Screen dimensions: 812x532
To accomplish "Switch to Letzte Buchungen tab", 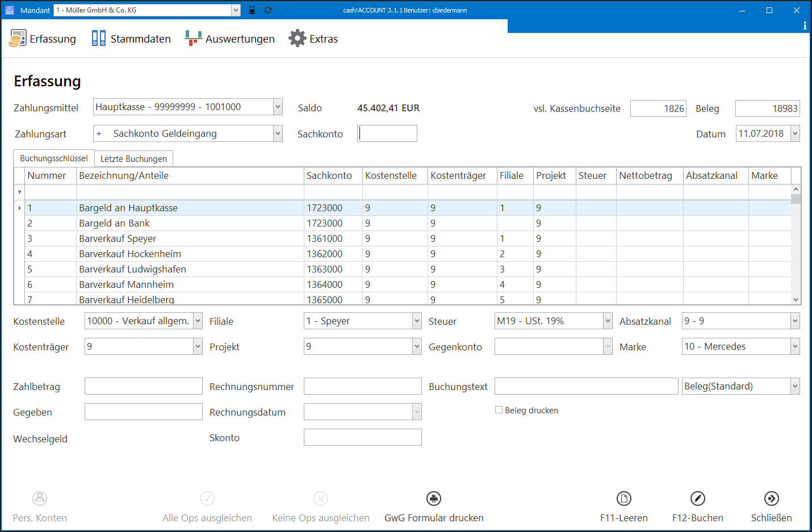I will click(x=133, y=159).
